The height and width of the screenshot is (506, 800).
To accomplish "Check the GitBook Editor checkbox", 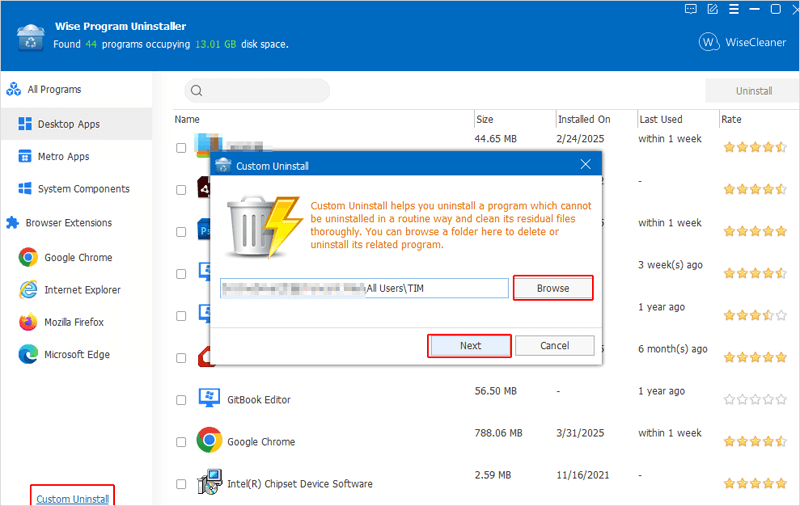I will [x=181, y=400].
